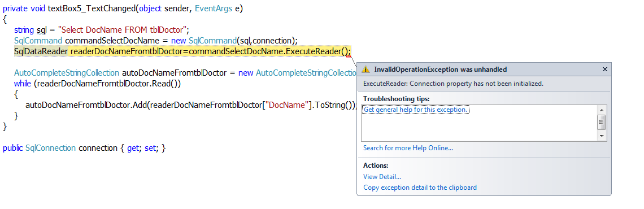Click the highlighted ExecuteReader() code line
This screenshot has height=209, width=644.
tap(182, 51)
